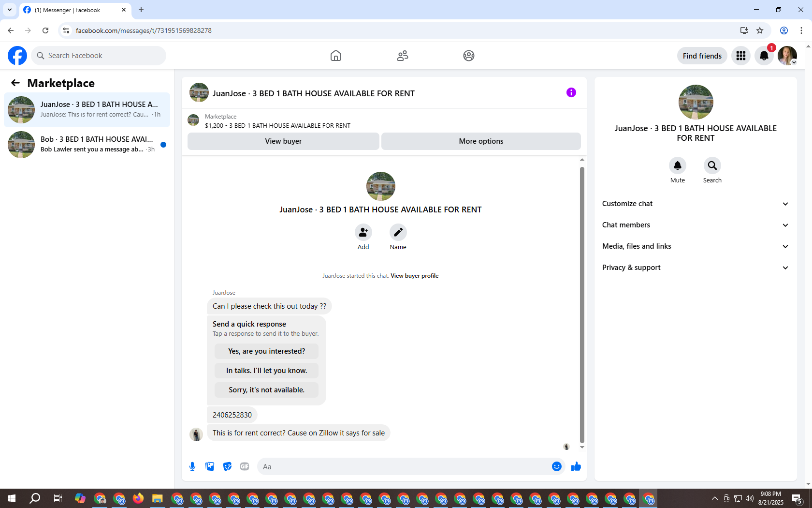Click Find friends button

tap(702, 56)
